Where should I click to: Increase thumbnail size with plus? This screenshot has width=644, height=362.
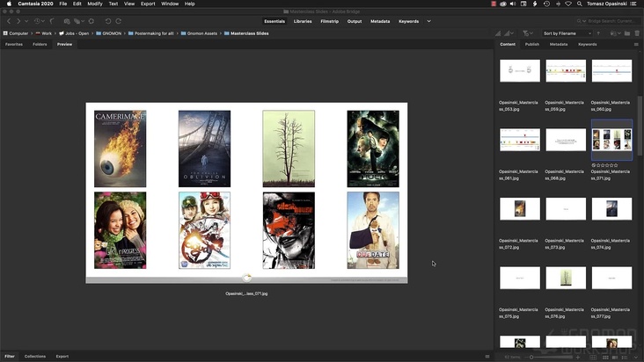point(578,357)
